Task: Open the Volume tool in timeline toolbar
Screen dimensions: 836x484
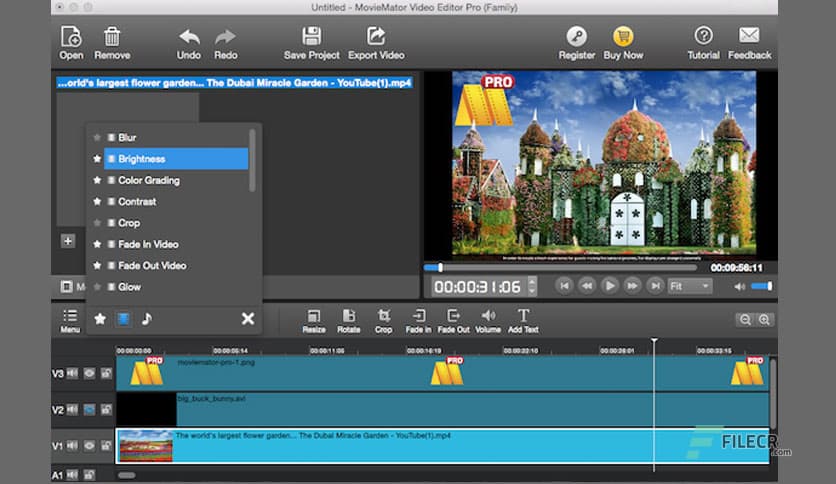Action: tap(488, 321)
